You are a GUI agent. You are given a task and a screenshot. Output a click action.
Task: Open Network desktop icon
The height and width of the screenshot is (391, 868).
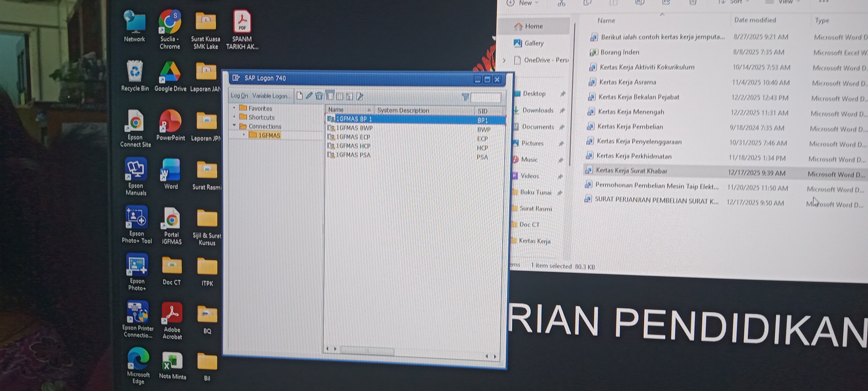pyautogui.click(x=134, y=26)
